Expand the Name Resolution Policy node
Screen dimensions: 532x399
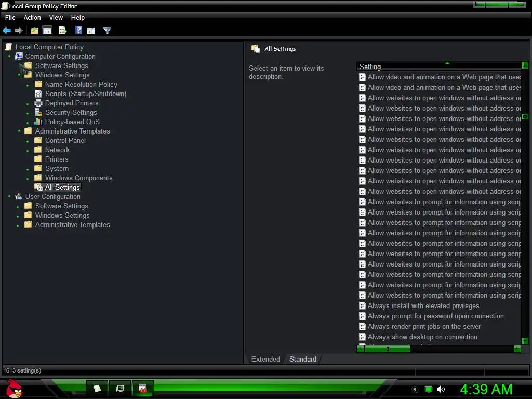click(x=28, y=85)
